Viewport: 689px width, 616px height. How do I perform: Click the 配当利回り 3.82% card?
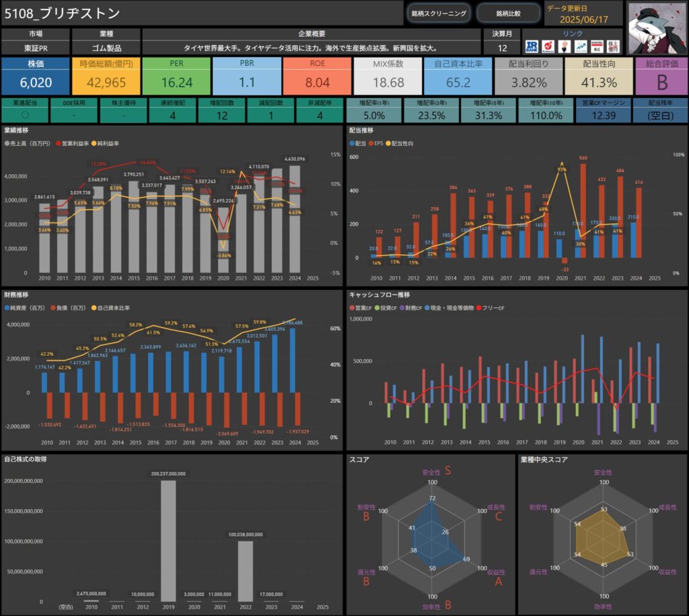529,76
